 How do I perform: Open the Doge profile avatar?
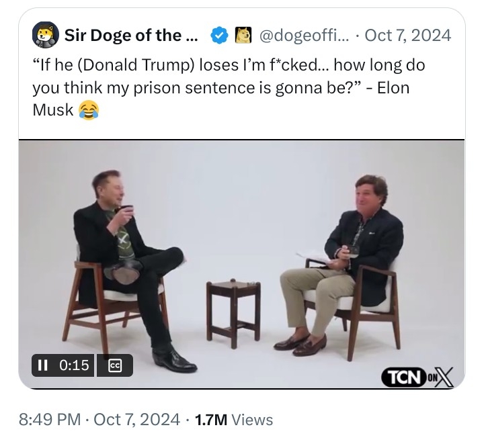coord(46,35)
